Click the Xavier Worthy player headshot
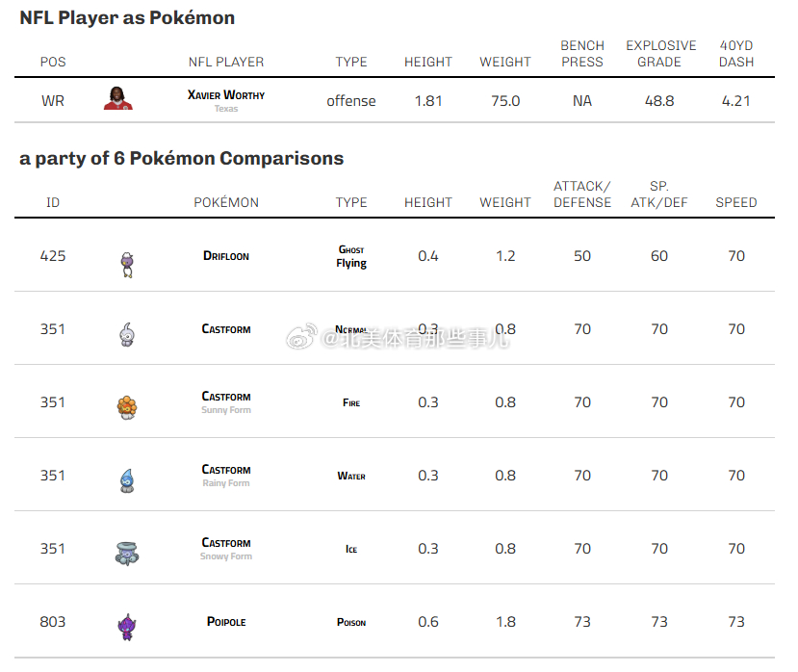 pyautogui.click(x=117, y=99)
